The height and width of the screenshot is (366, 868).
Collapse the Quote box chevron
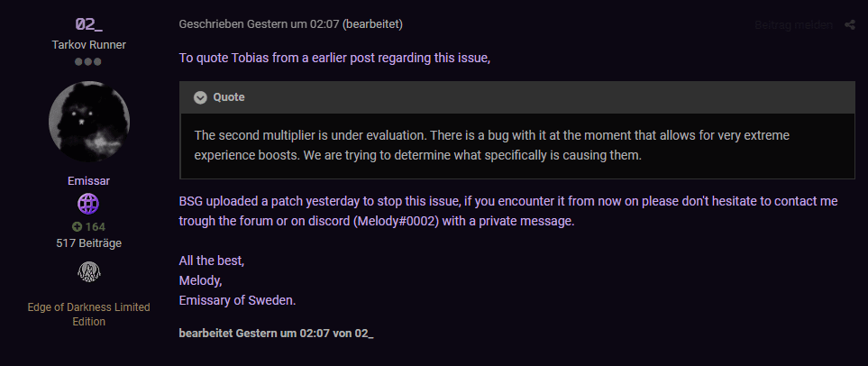200,97
